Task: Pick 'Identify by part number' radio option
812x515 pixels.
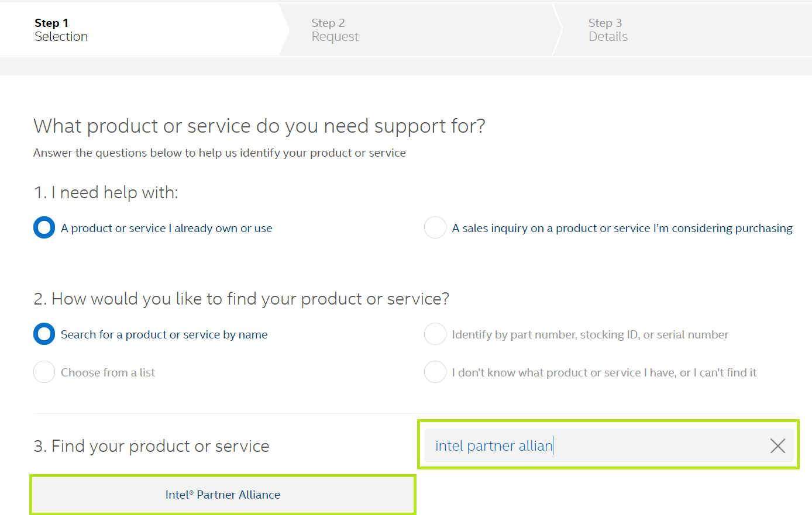Action: [435, 334]
